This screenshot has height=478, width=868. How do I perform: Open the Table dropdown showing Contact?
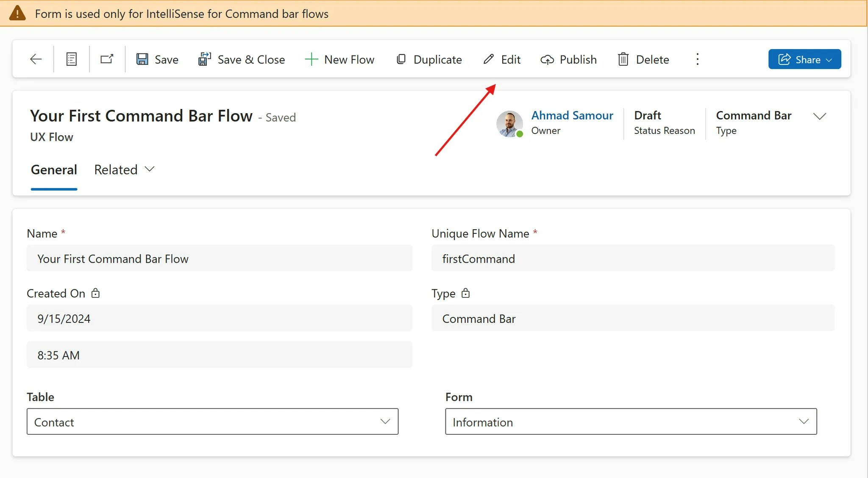(x=212, y=422)
